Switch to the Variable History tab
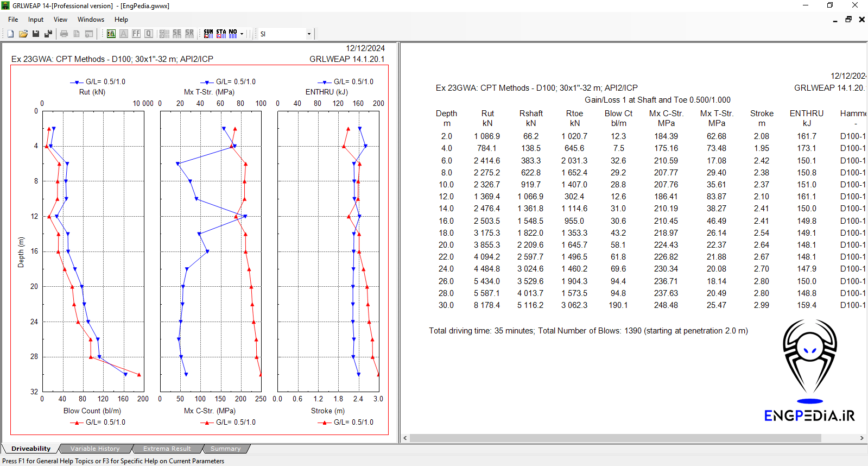Screen dimensions: 868x466 (95, 449)
